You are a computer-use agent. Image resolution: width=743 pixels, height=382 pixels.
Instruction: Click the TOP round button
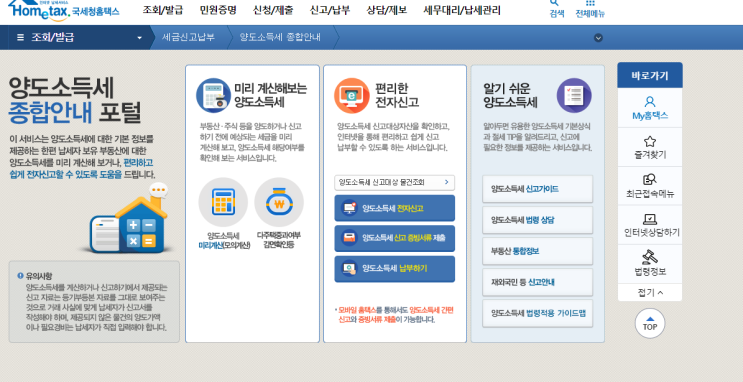(650, 324)
